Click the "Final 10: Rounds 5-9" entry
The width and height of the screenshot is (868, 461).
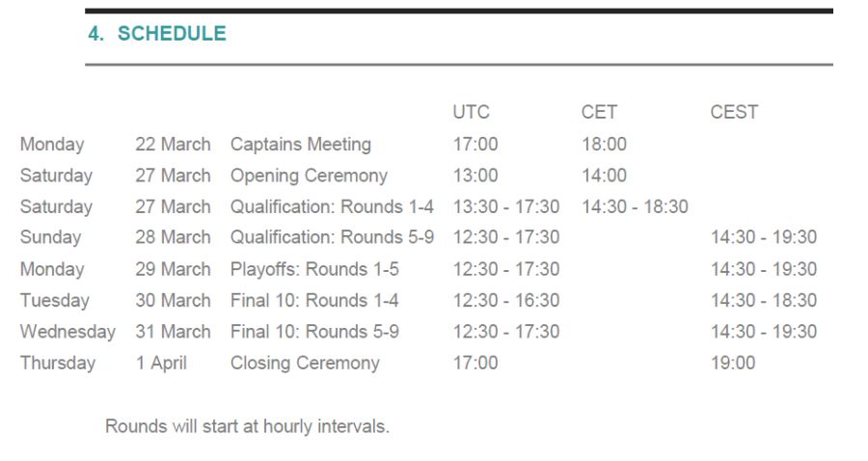point(314,332)
